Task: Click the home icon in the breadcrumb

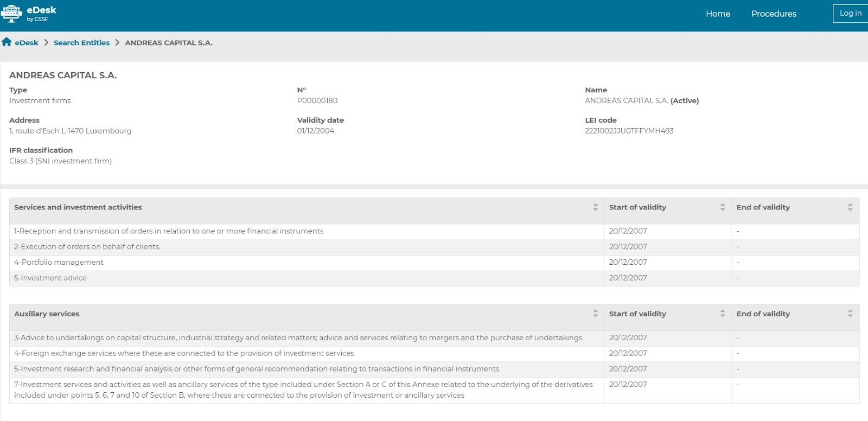Action: tap(7, 42)
